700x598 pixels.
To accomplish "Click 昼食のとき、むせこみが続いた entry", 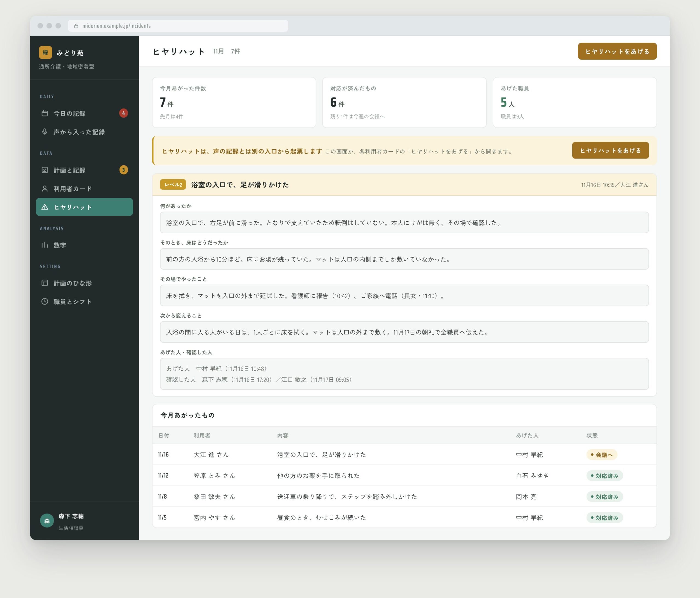I will [x=322, y=517].
